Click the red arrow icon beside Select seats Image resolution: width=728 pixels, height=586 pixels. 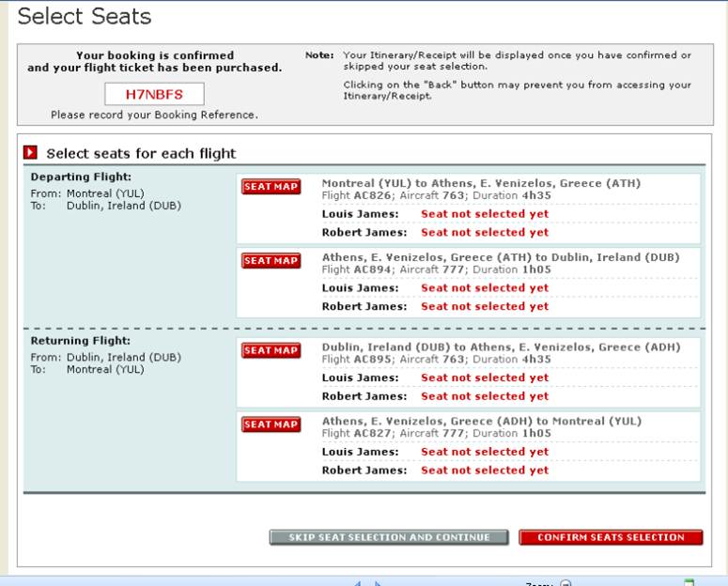30,153
